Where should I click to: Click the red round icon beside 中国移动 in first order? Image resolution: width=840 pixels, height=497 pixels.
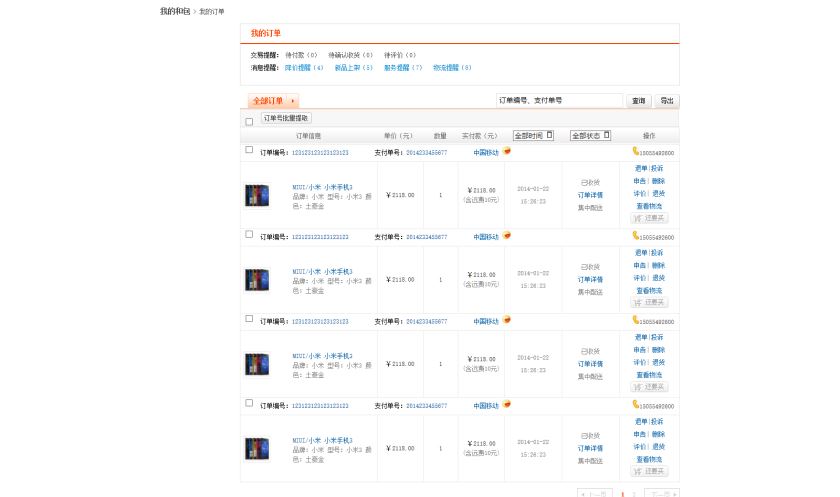[x=507, y=151]
